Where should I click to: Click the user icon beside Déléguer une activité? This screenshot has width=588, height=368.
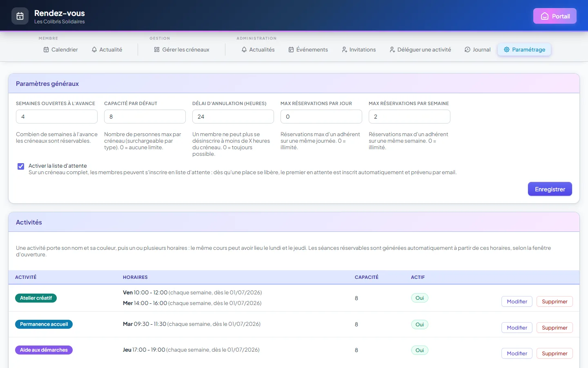(392, 49)
